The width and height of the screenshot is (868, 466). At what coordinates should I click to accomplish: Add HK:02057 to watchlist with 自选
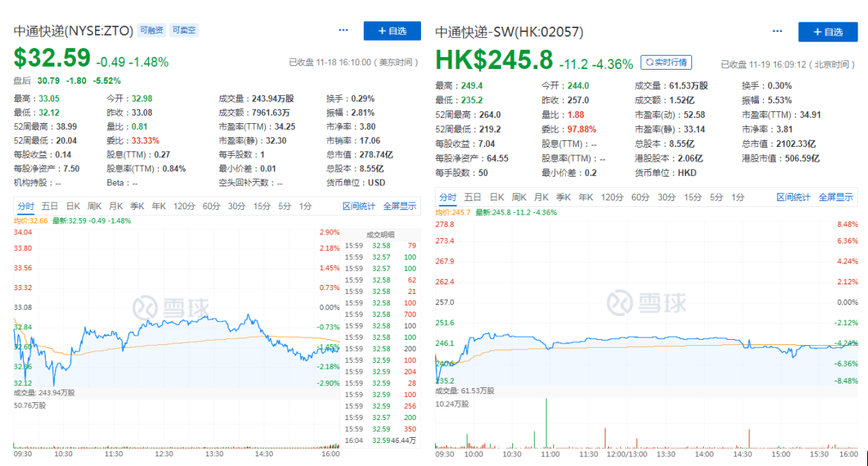coord(828,32)
